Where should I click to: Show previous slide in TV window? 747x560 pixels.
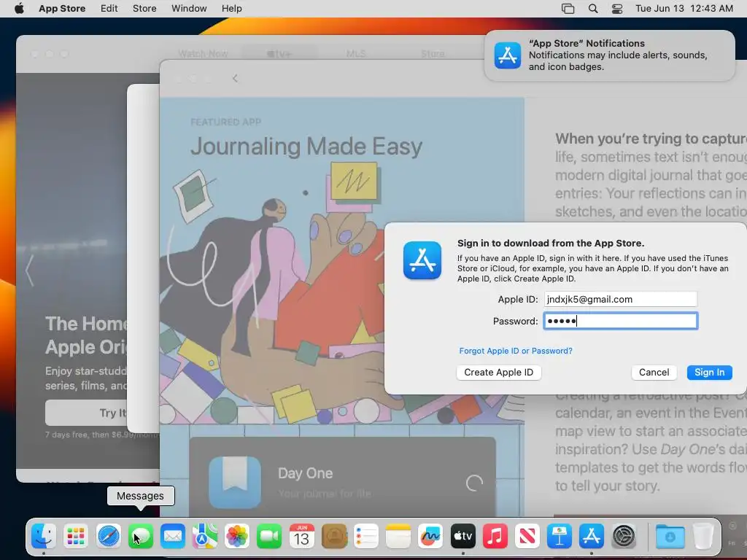(x=30, y=270)
